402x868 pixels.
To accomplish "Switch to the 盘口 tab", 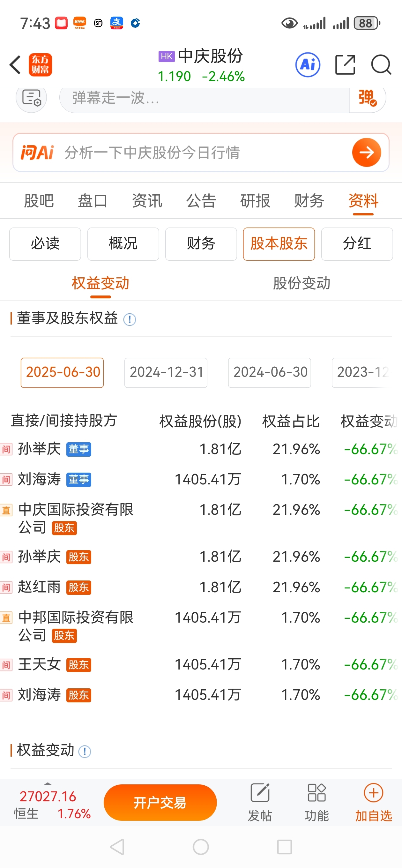I will point(93,201).
